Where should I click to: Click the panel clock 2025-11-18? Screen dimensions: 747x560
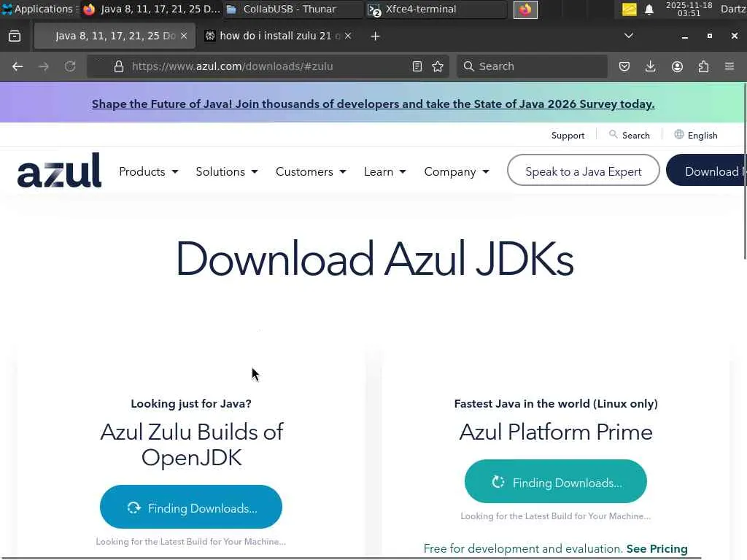(689, 9)
